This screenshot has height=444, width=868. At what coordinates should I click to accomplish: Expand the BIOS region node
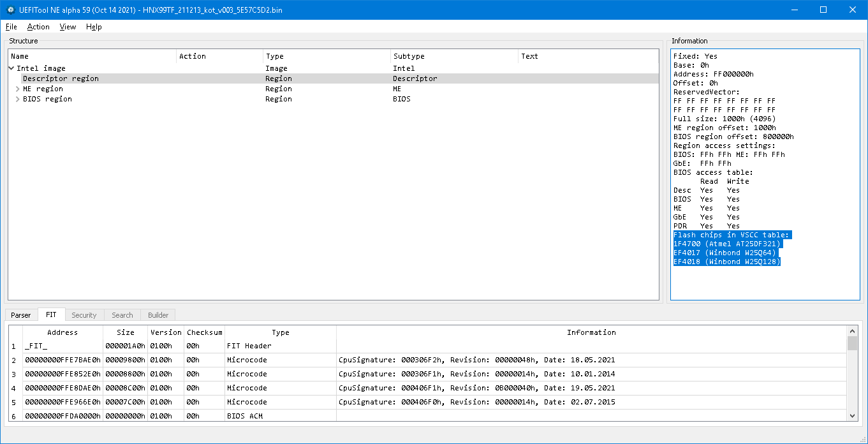point(18,99)
